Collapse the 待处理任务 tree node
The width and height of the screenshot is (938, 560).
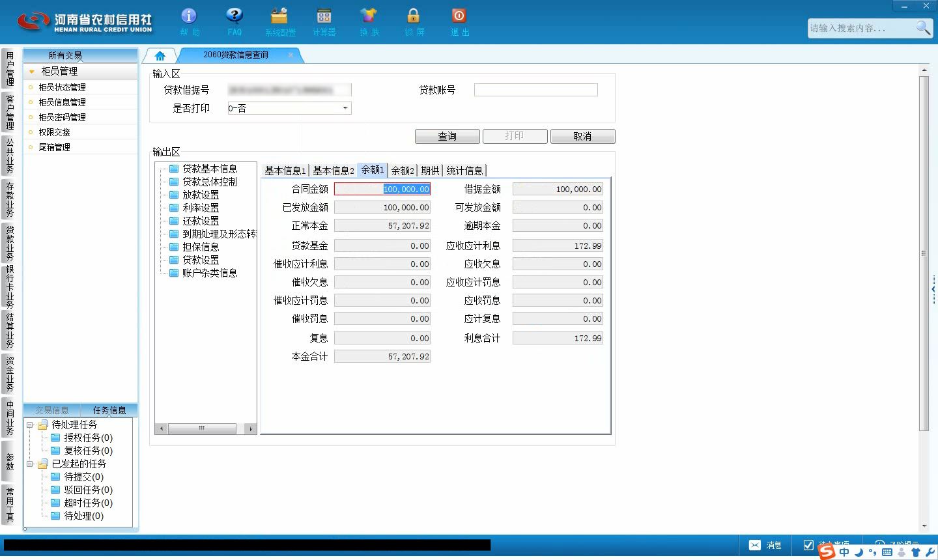pos(30,425)
